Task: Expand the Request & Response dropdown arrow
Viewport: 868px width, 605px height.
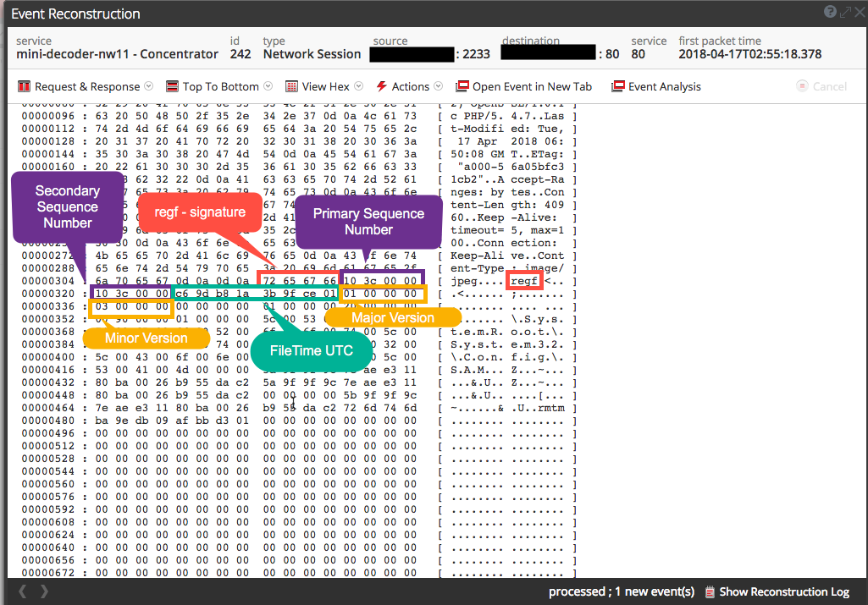Action: (149, 86)
